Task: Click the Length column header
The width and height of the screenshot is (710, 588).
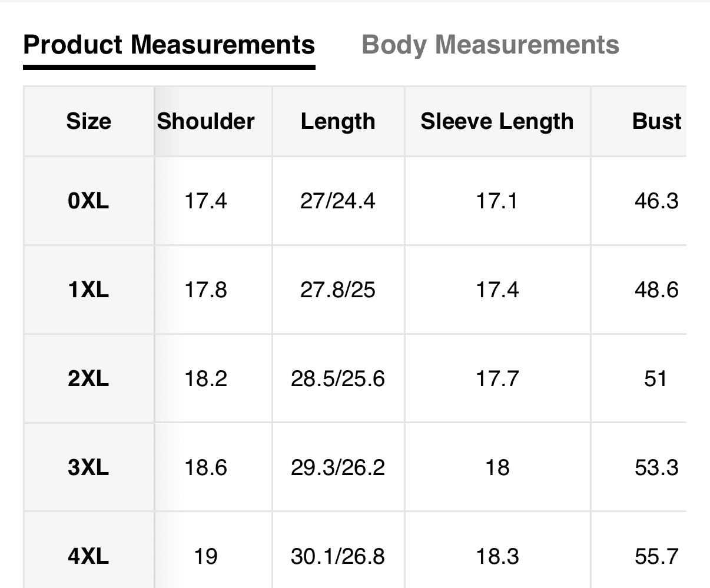Action: tap(338, 121)
